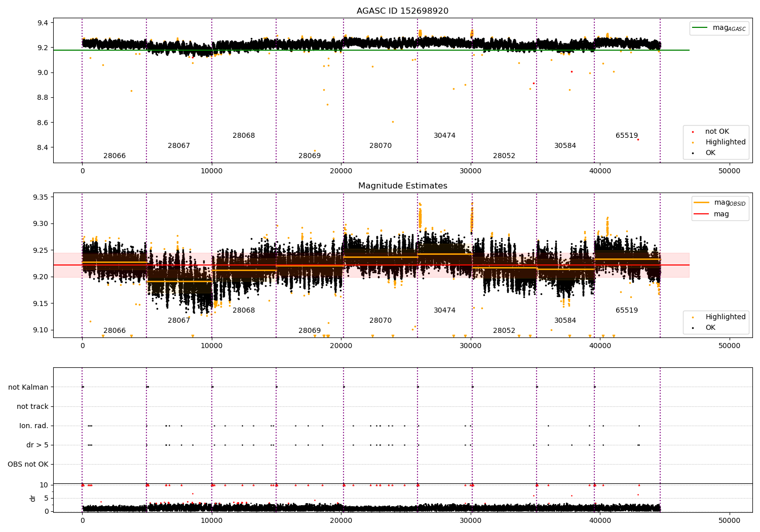Click the red 'mag' legend entry in middle plot

pos(711,214)
